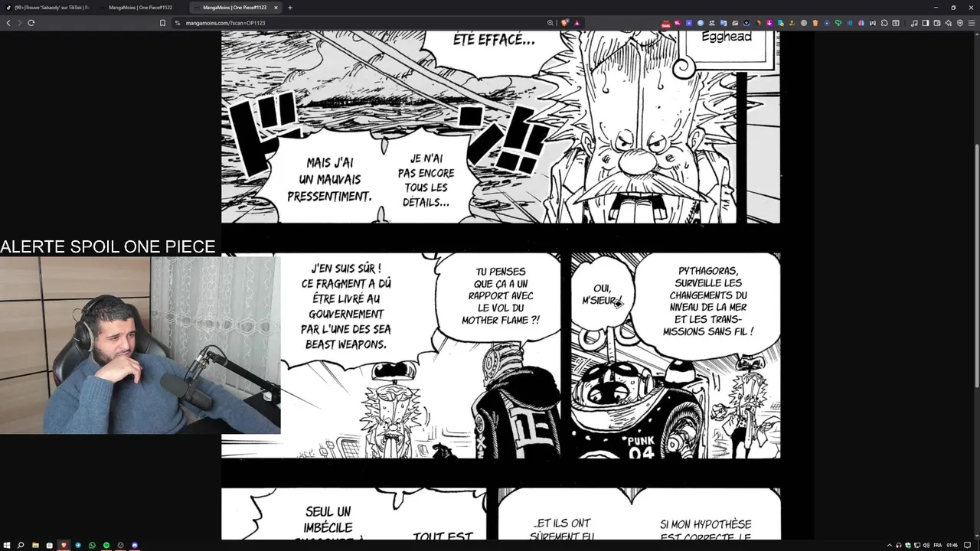The width and height of the screenshot is (980, 551).
Task: Open a new browser tab
Action: click(x=290, y=8)
